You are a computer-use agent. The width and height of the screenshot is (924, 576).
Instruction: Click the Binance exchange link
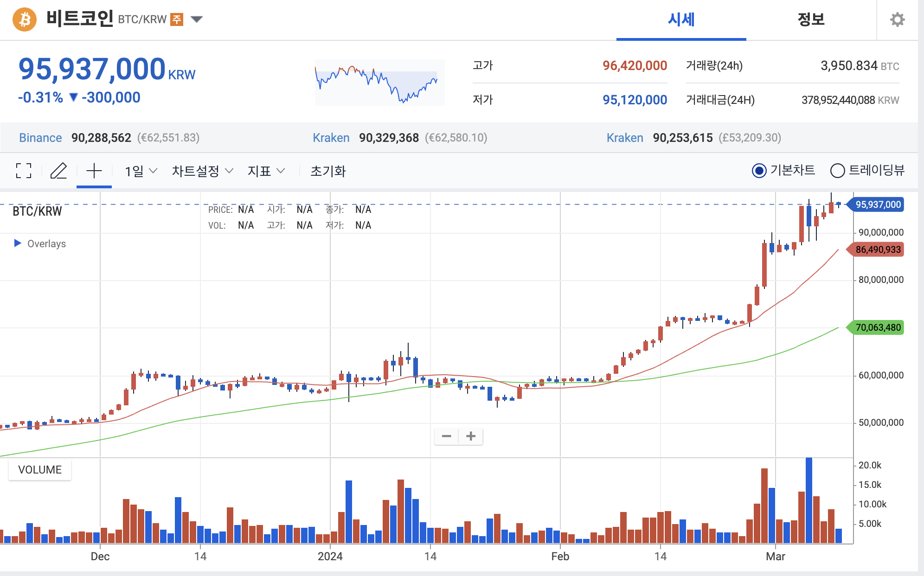40,138
